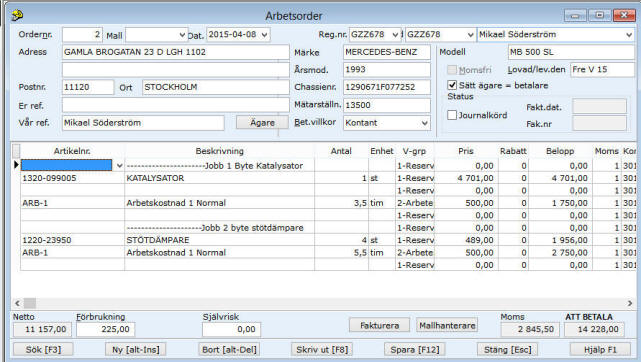Click the Mätarställn. field 13500

pyautogui.click(x=387, y=105)
